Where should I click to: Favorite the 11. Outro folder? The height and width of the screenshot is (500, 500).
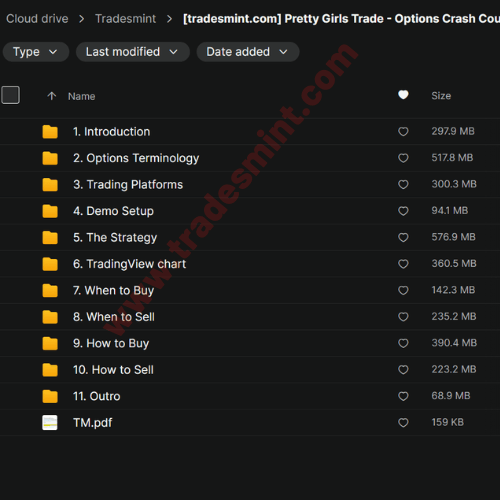pos(403,396)
